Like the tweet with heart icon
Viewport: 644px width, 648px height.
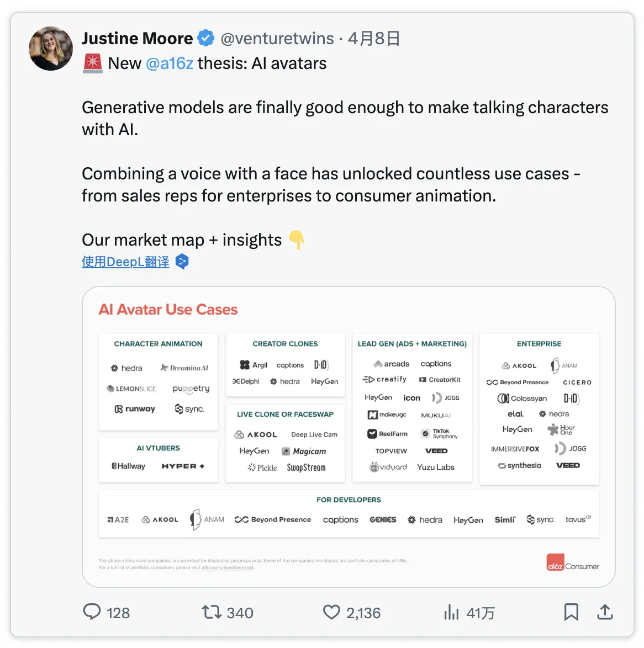(331, 612)
